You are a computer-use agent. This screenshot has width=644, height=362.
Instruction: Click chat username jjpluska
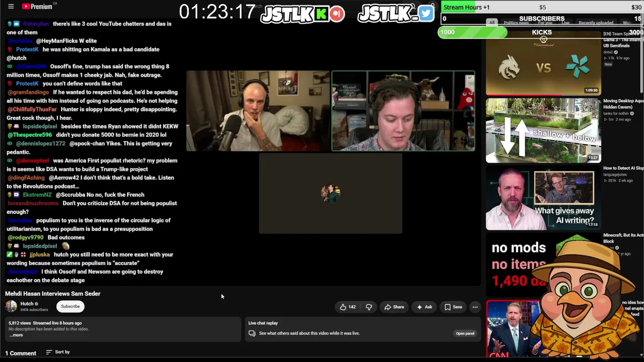coord(40,254)
